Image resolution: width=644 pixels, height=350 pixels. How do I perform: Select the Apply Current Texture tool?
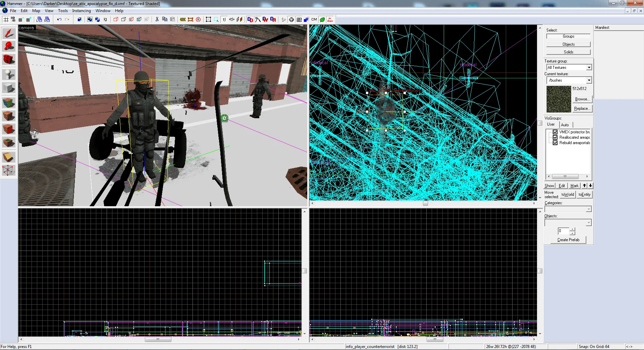pos(9,116)
